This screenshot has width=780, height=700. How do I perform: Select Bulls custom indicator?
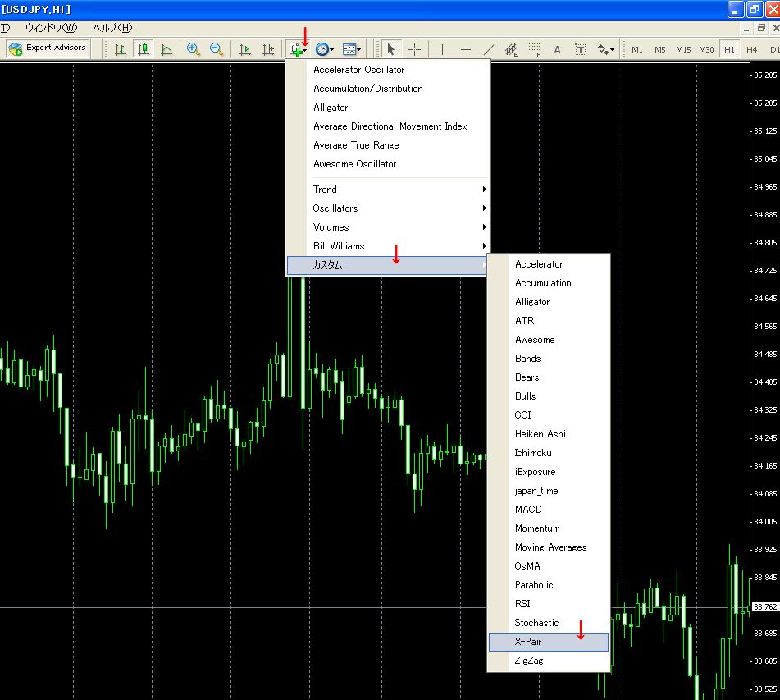pos(549,397)
